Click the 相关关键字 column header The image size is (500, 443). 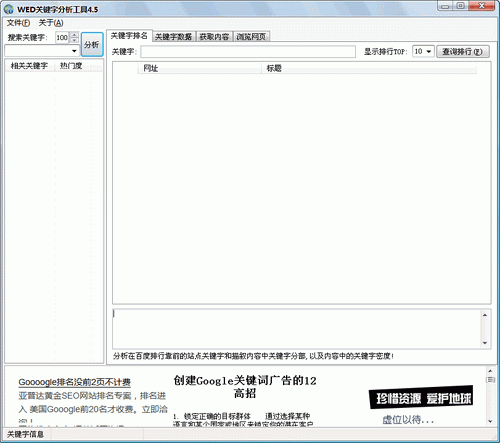29,66
